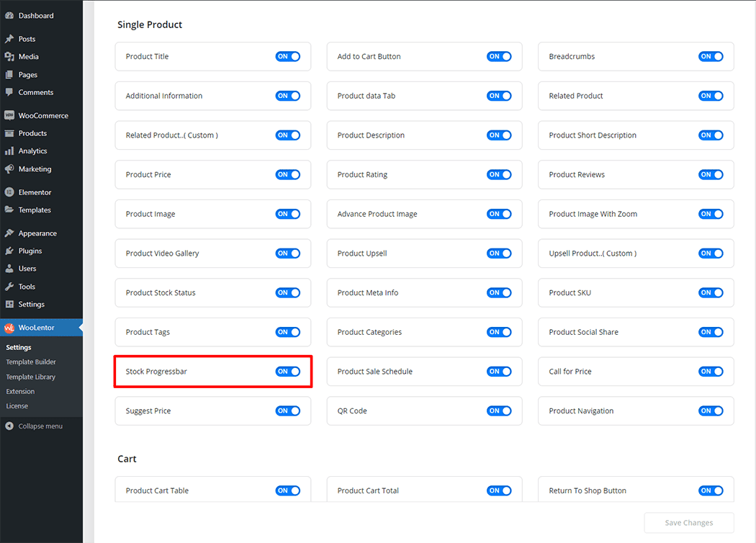Click the Posts pushpin icon
This screenshot has width=756, height=543.
click(x=9, y=39)
